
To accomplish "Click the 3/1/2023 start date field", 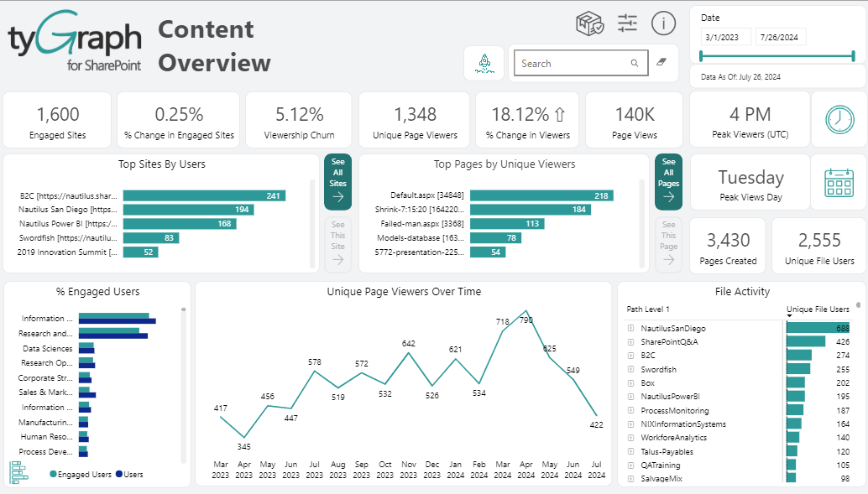I will click(725, 36).
